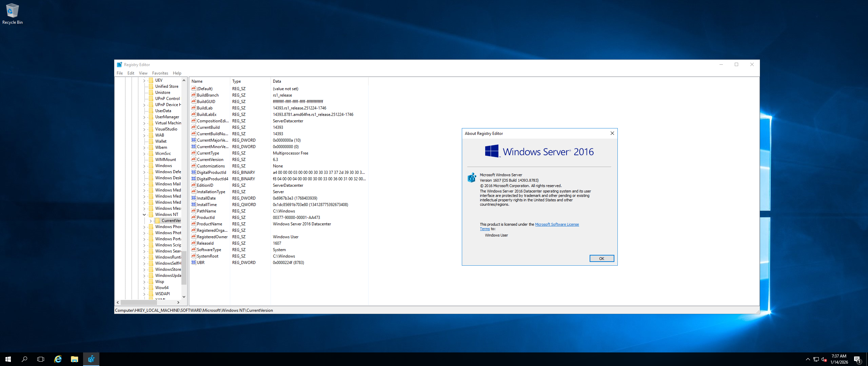Open Internet Explorer from the taskbar

[58, 359]
